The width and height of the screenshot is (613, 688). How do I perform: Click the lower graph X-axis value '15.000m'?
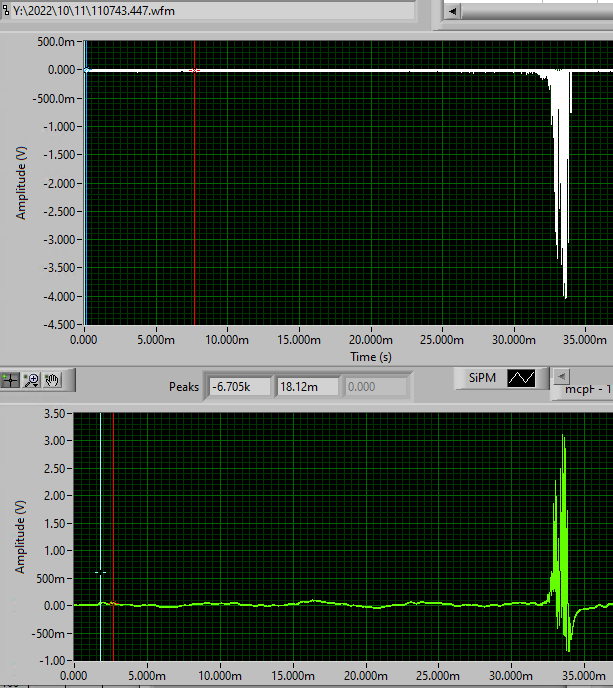[293, 676]
